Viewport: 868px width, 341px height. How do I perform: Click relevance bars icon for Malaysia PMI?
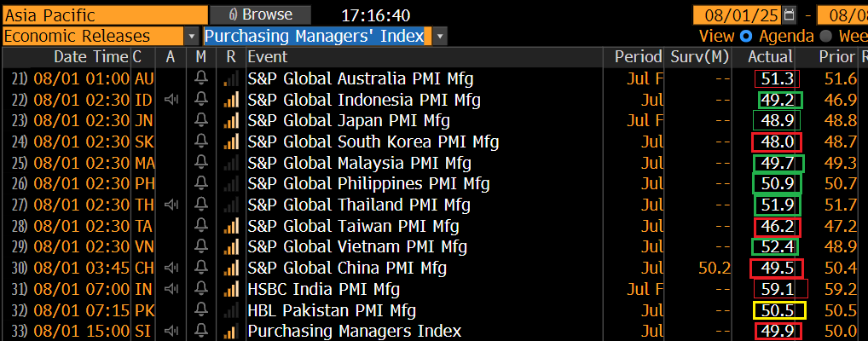click(231, 164)
